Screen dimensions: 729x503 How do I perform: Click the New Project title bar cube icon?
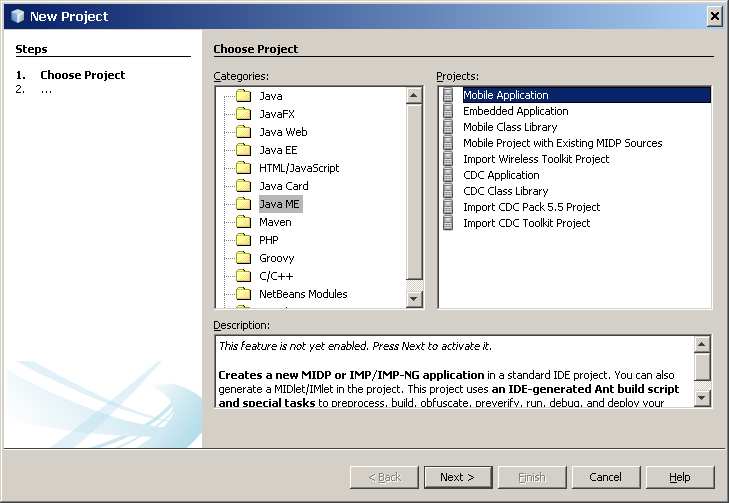click(17, 16)
